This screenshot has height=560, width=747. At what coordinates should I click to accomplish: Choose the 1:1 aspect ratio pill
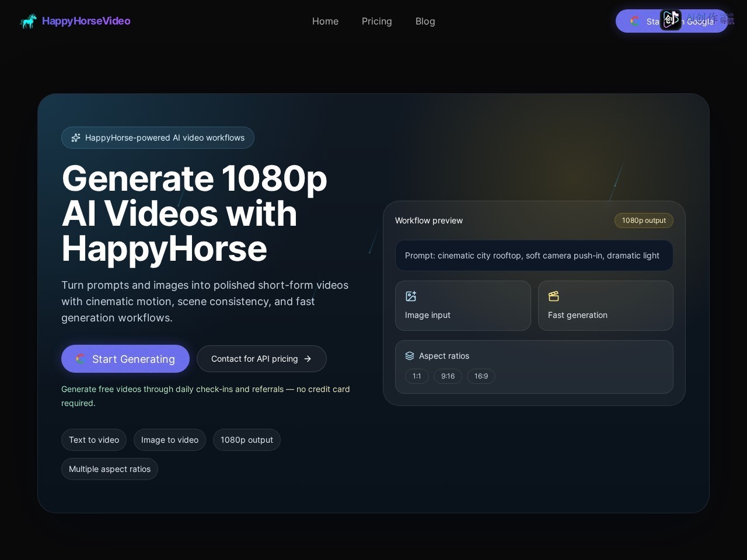pos(417,376)
